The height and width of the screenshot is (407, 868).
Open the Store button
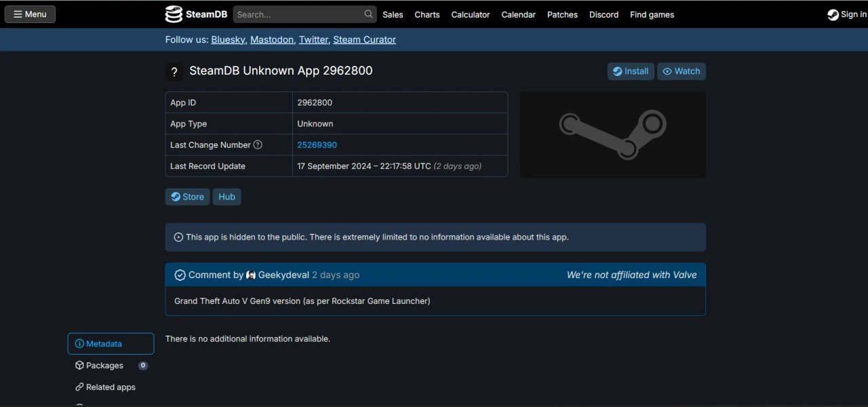click(187, 197)
